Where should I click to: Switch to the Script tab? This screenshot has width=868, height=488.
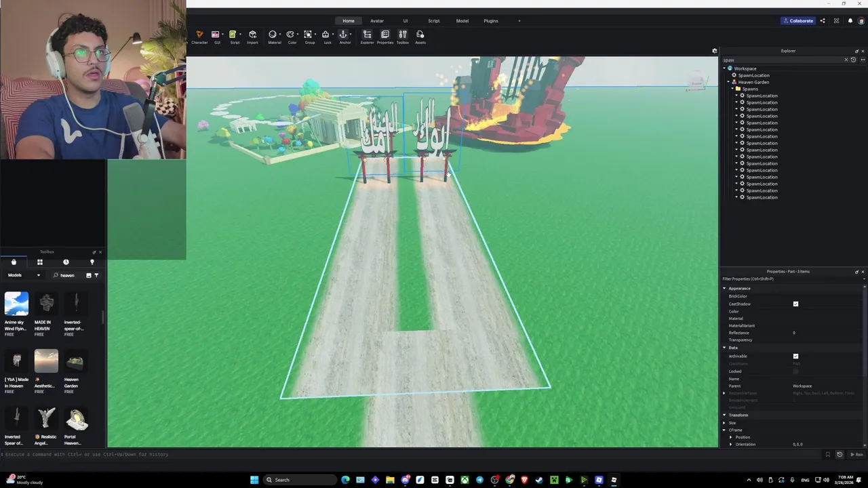433,21
